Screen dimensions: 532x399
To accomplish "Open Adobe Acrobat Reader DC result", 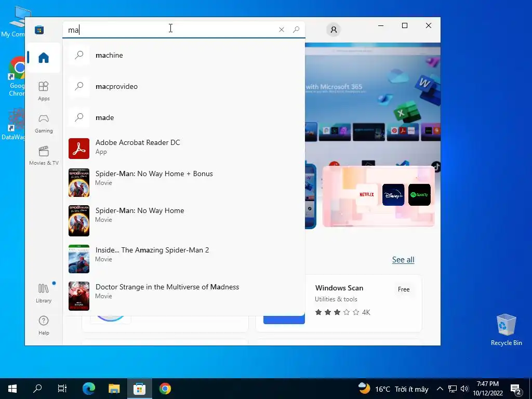I will [183, 148].
